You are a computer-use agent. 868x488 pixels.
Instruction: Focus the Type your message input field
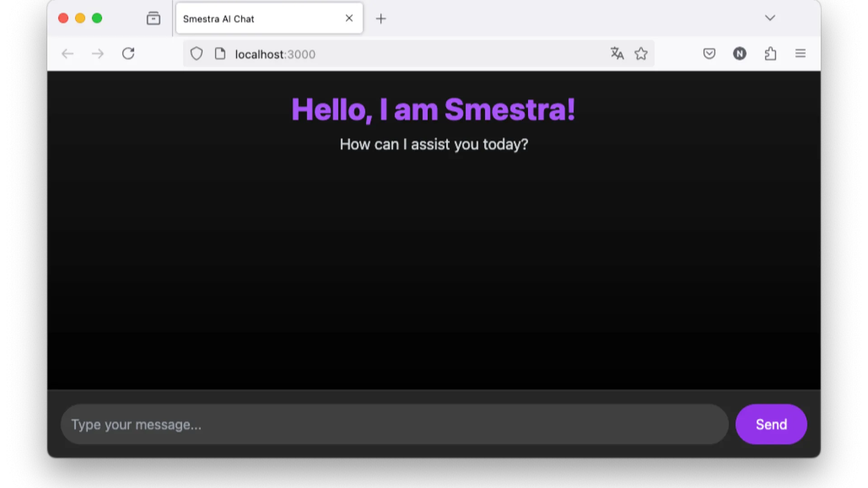pos(393,424)
